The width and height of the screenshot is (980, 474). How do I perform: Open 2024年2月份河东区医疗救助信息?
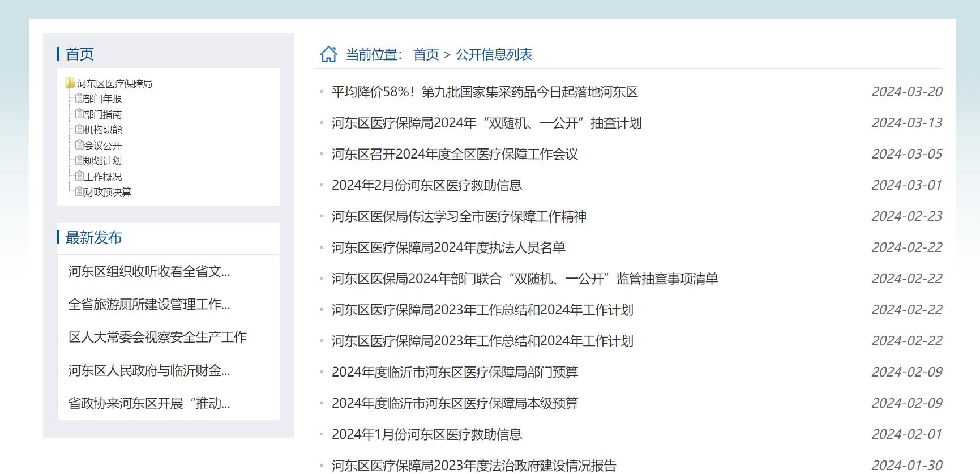(x=427, y=185)
